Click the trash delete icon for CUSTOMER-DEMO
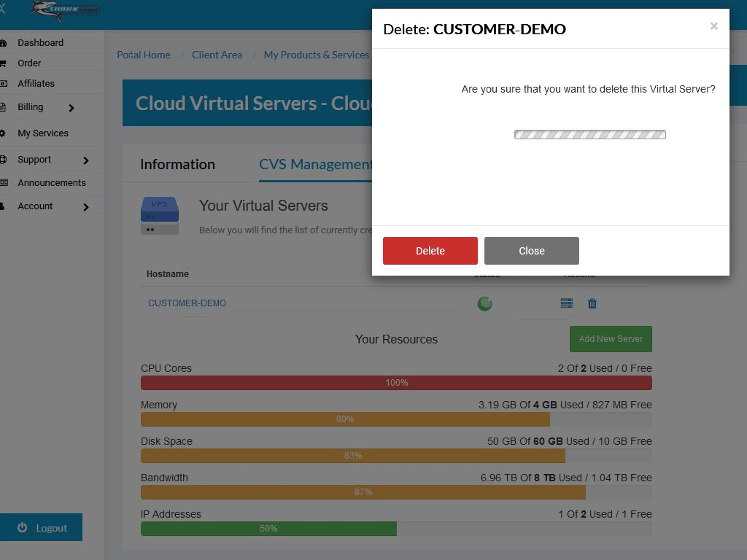This screenshot has width=747, height=560. click(x=592, y=303)
